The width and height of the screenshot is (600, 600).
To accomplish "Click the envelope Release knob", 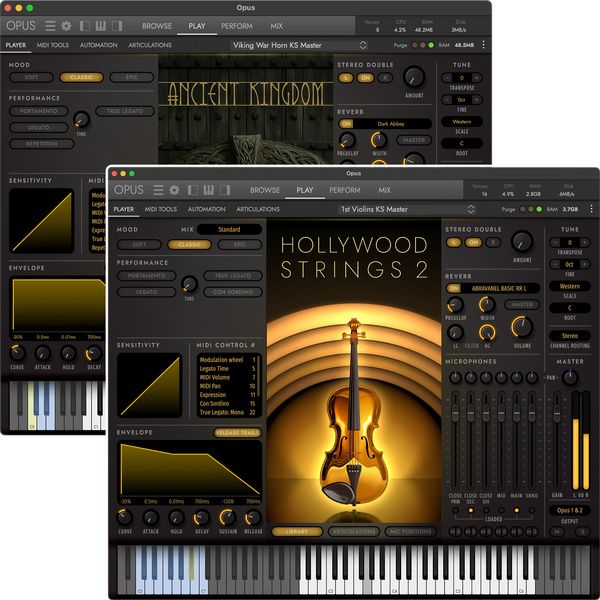I will point(253,518).
